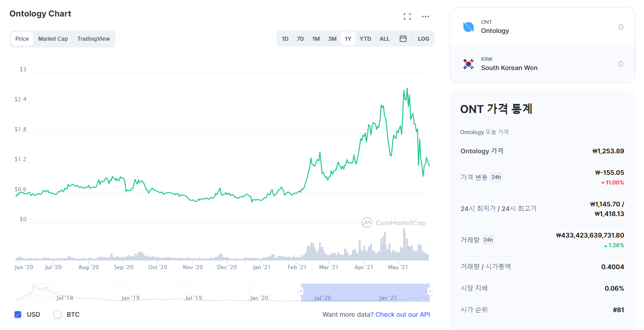
Task: Select the 1Y time range
Action: pos(348,39)
